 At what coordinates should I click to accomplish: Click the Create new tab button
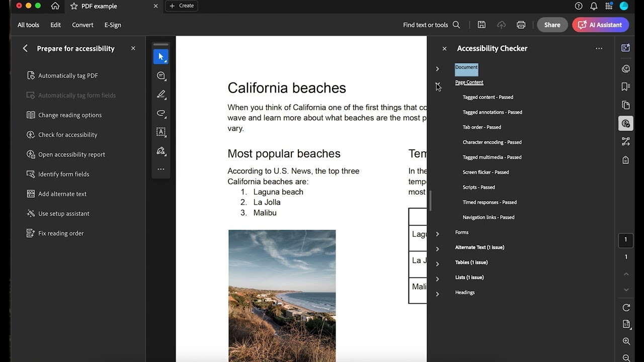pyautogui.click(x=181, y=6)
